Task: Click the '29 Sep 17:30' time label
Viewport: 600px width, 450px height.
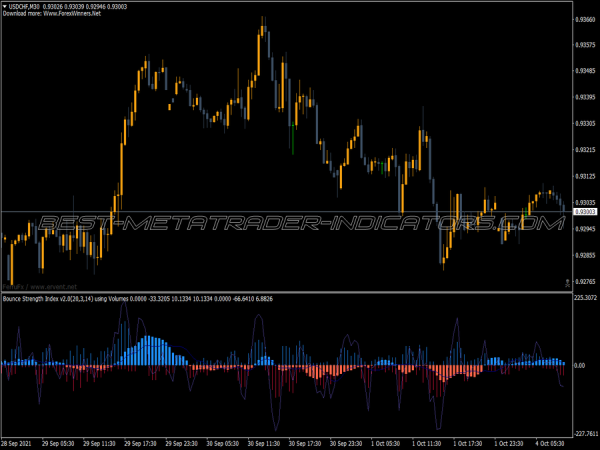Action: (140, 444)
